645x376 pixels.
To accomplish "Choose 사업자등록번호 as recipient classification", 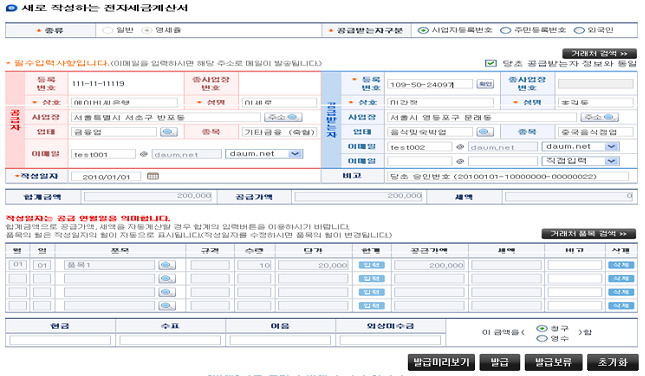I will [423, 30].
